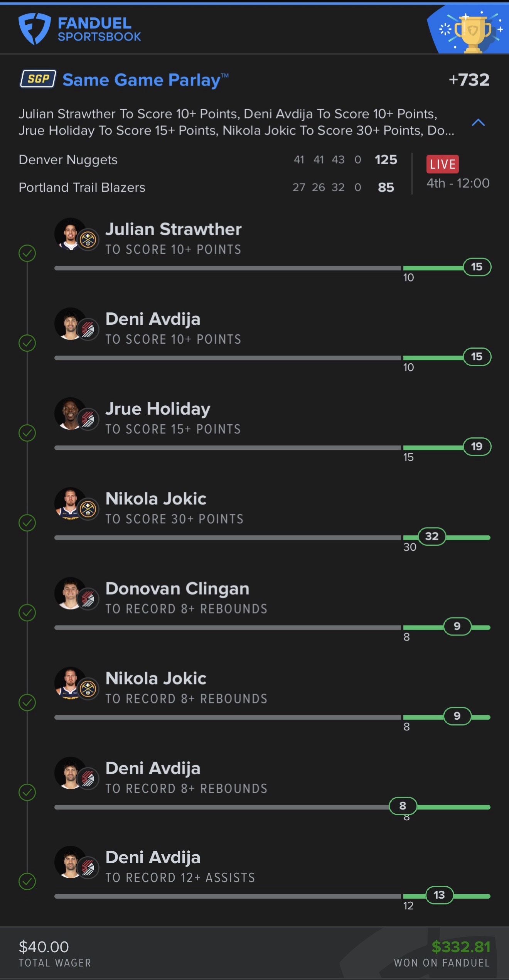
Task: Click the Portland Trail Blazers team name
Action: [x=82, y=187]
